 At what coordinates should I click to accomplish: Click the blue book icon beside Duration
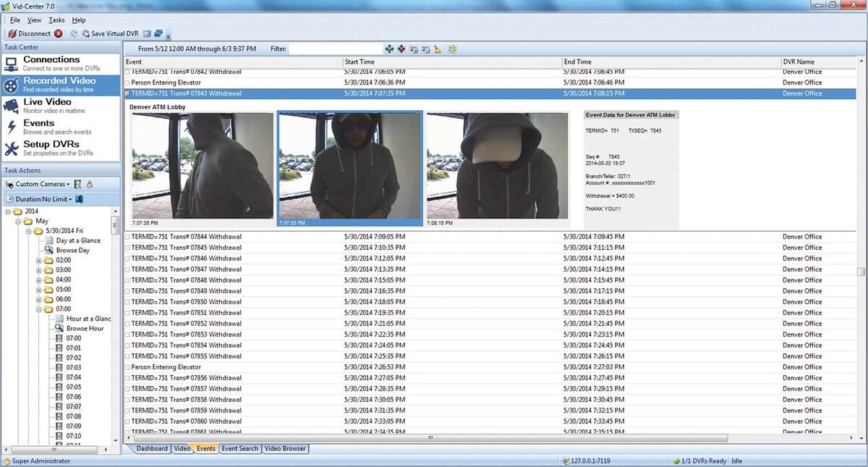pyautogui.click(x=80, y=198)
